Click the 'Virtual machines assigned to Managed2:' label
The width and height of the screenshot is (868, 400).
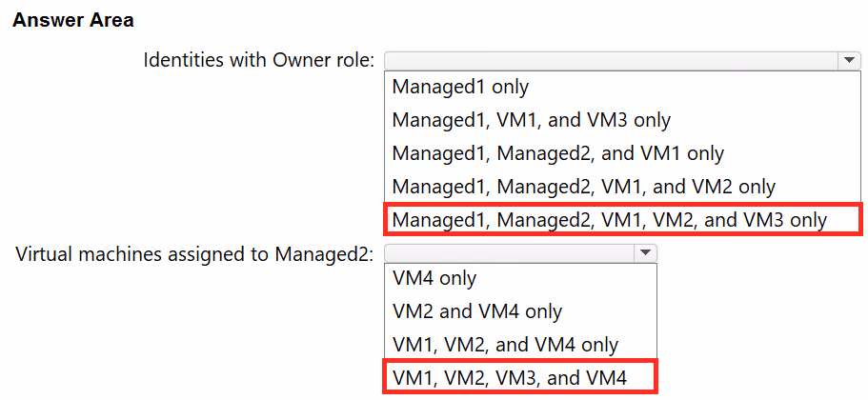(x=195, y=253)
